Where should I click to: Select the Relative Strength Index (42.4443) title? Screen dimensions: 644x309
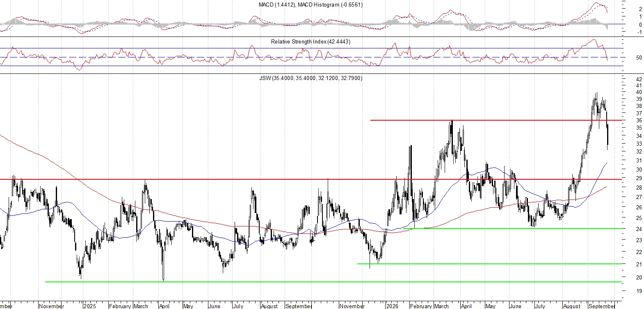point(311,41)
